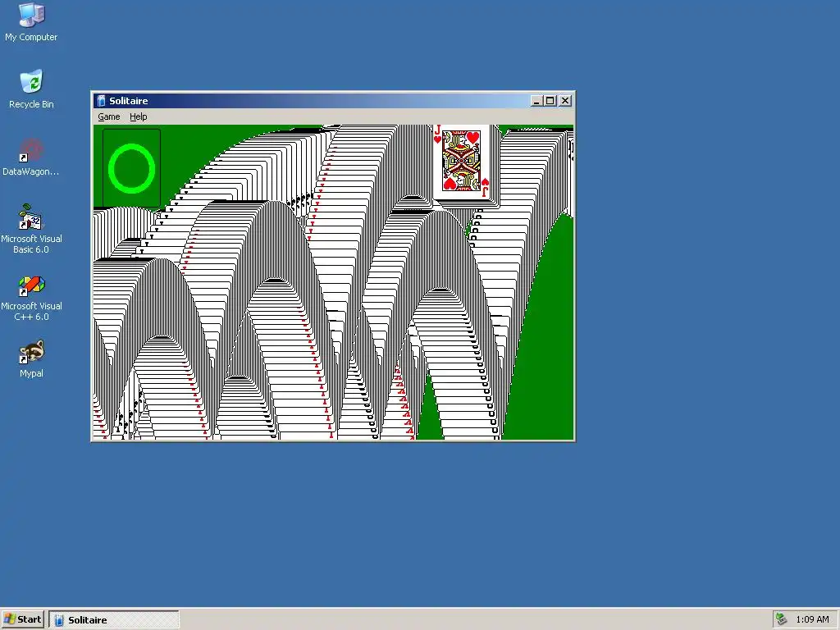
Task: Open the Help menu in Solitaire
Action: pyautogui.click(x=138, y=116)
